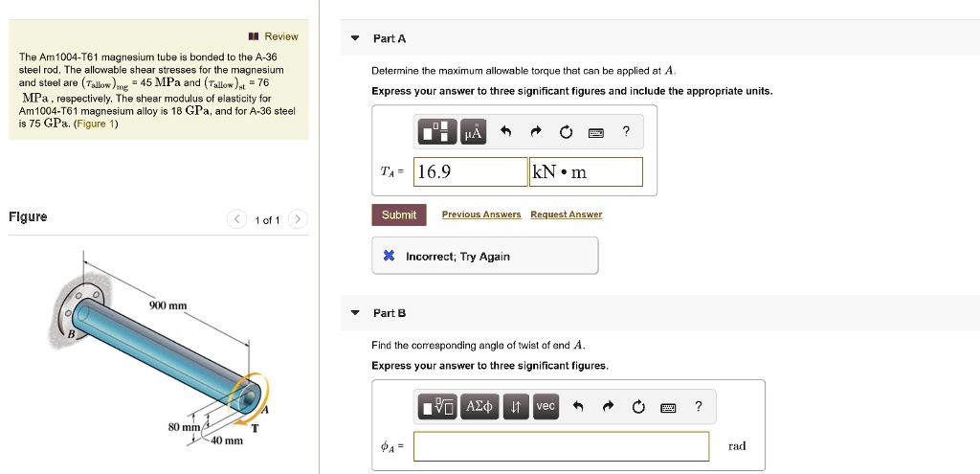The height and width of the screenshot is (474, 980).
Task: Submit the Part A answer
Action: [x=399, y=214]
